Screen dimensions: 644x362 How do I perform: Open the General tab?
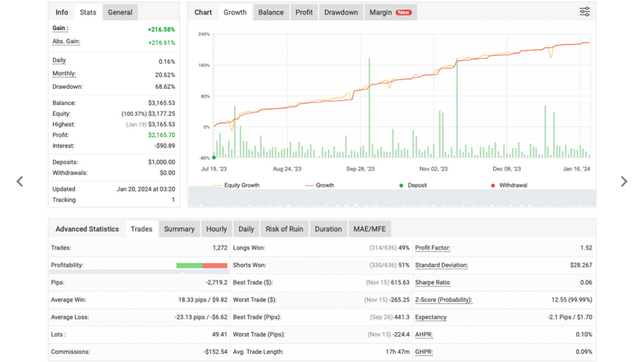(x=120, y=12)
